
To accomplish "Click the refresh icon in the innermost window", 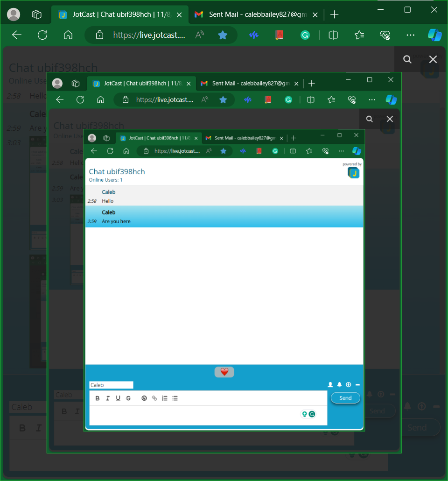I will [110, 151].
